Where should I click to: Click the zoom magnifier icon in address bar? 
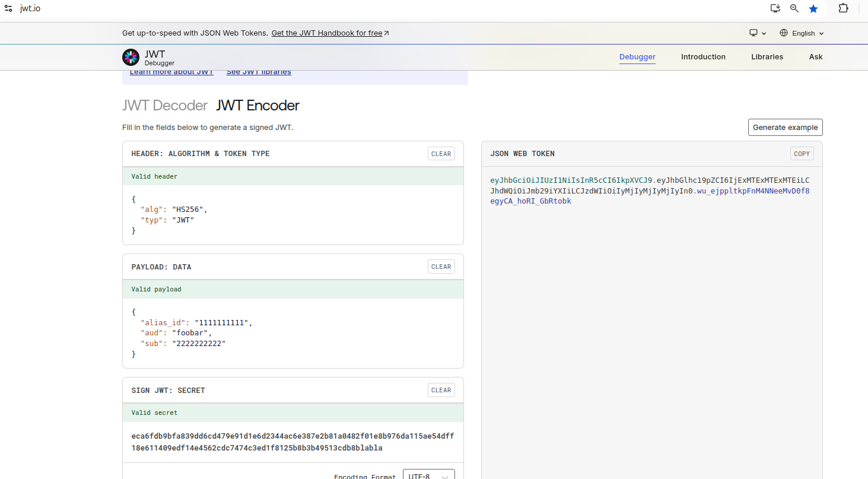(794, 8)
